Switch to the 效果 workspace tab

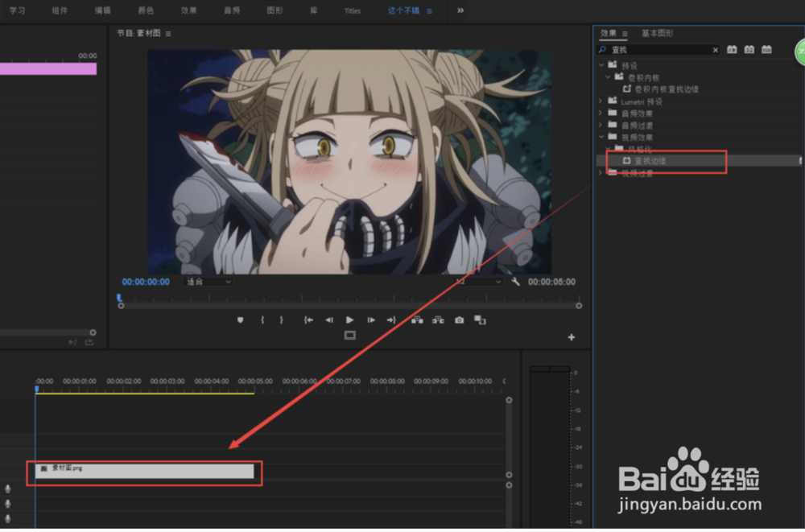pyautogui.click(x=189, y=10)
